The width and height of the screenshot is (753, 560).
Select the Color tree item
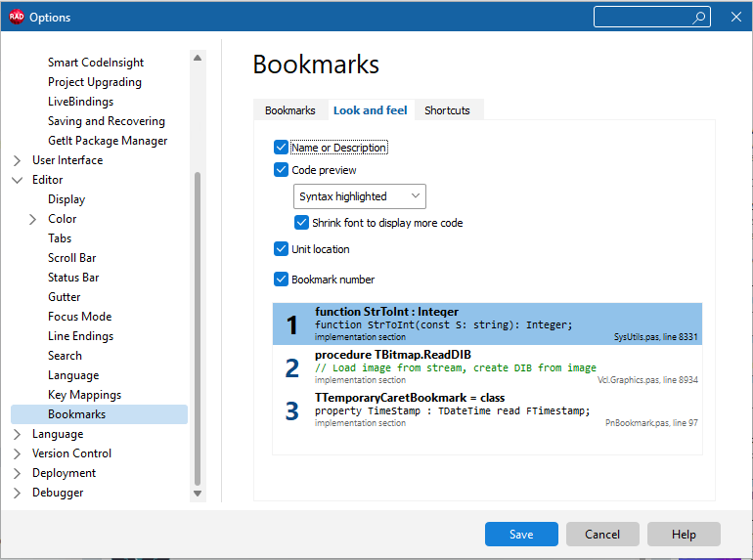coord(62,219)
